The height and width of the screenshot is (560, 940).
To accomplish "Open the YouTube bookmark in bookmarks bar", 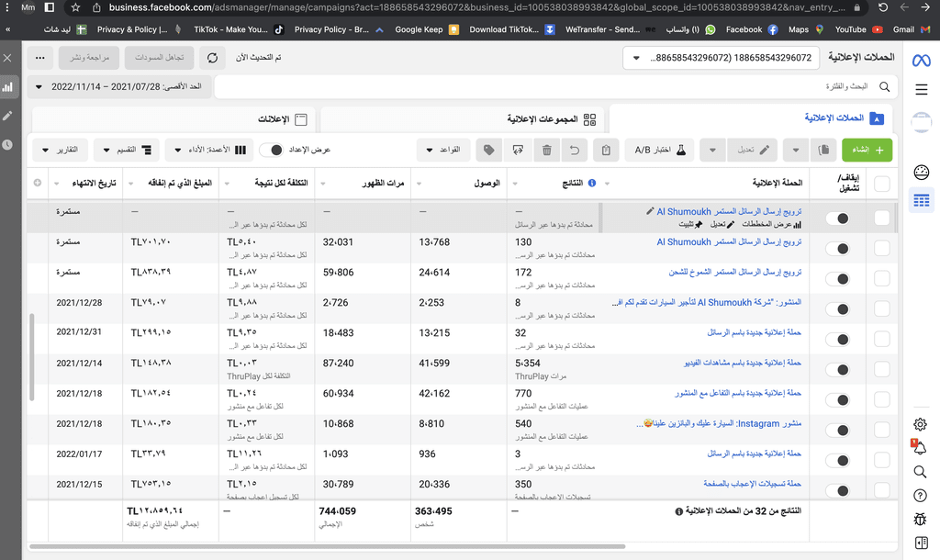I will pyautogui.click(x=858, y=29).
